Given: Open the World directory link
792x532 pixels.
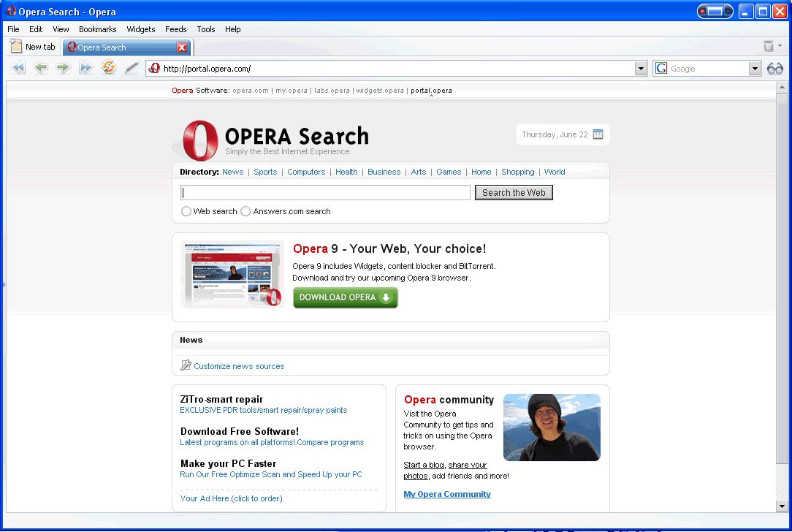Looking at the screenshot, I should pyautogui.click(x=555, y=172).
